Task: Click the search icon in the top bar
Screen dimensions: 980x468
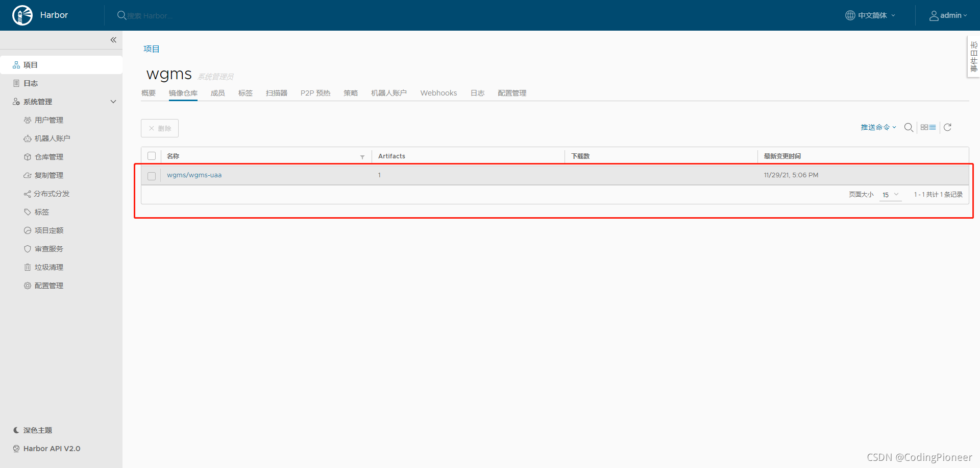Action: 121,15
